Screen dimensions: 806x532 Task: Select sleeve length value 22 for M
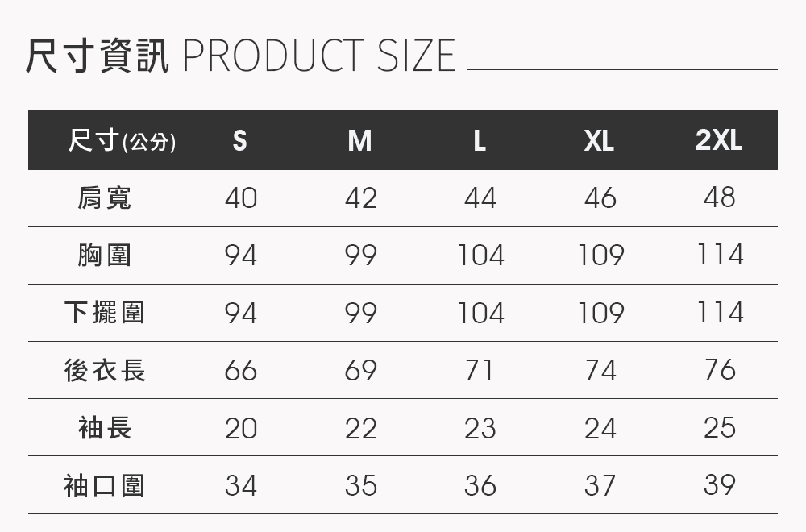361,428
